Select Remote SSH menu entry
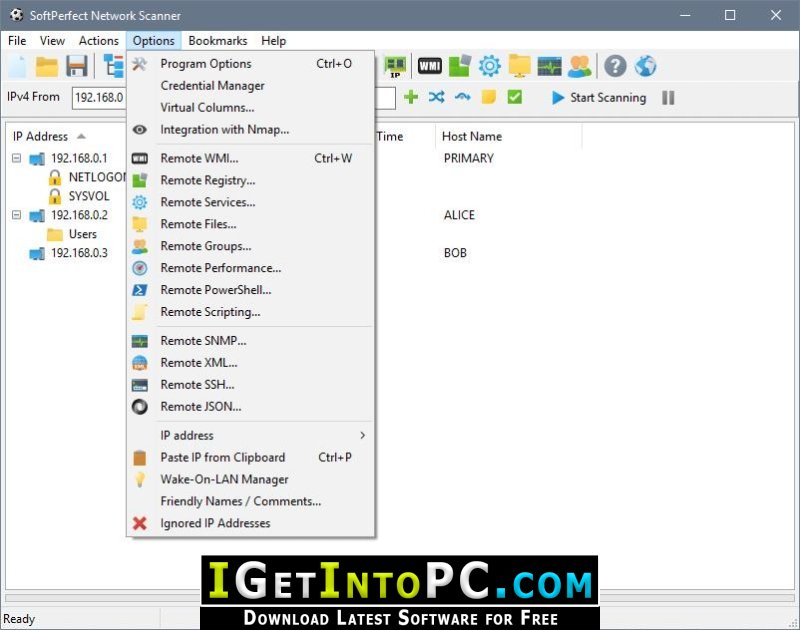The width and height of the screenshot is (800, 630). (x=251, y=384)
